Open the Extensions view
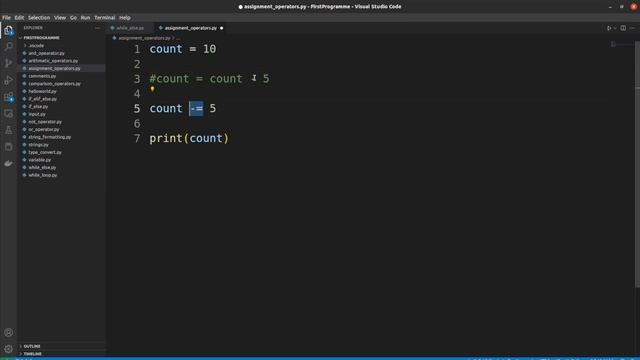This screenshot has height=360, width=640. 8,97
